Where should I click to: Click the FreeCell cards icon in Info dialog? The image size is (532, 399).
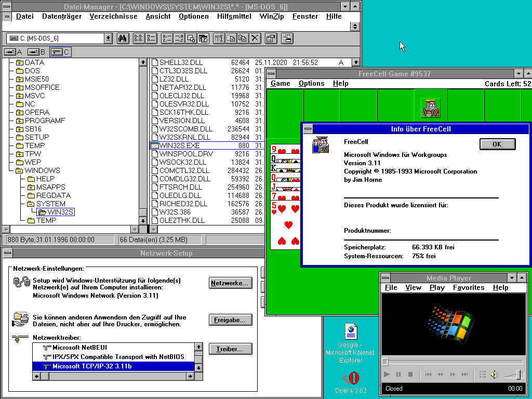point(321,145)
